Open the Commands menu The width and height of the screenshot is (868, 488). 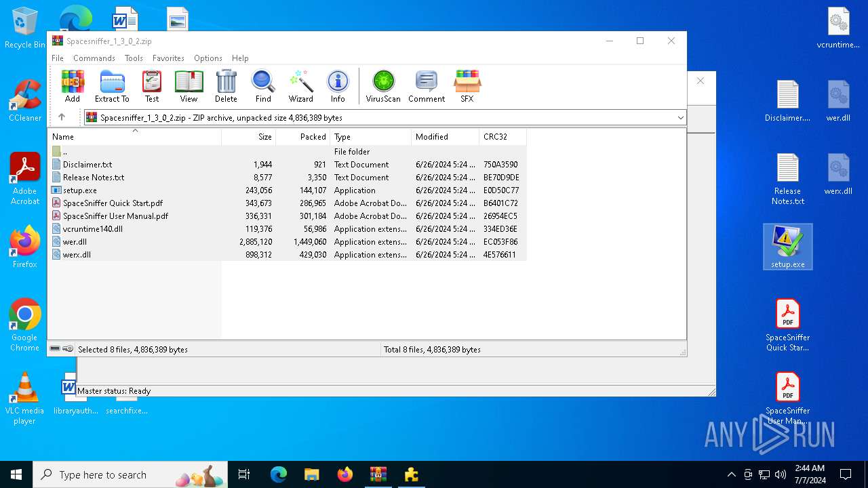tap(94, 58)
